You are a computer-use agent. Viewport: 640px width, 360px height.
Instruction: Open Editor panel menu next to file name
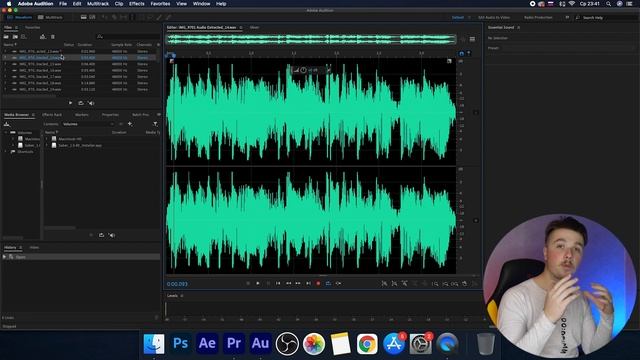pos(241,27)
